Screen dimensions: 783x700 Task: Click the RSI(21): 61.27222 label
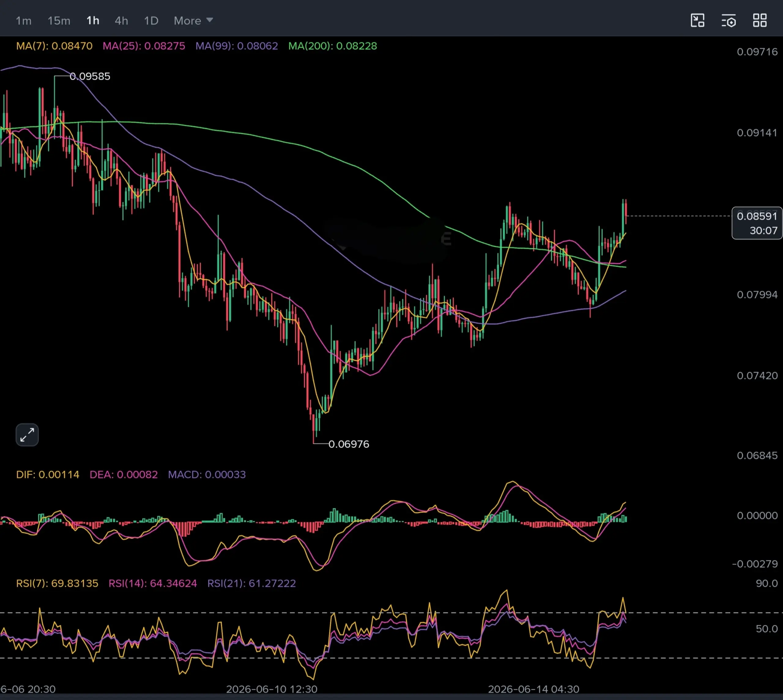coord(252,584)
